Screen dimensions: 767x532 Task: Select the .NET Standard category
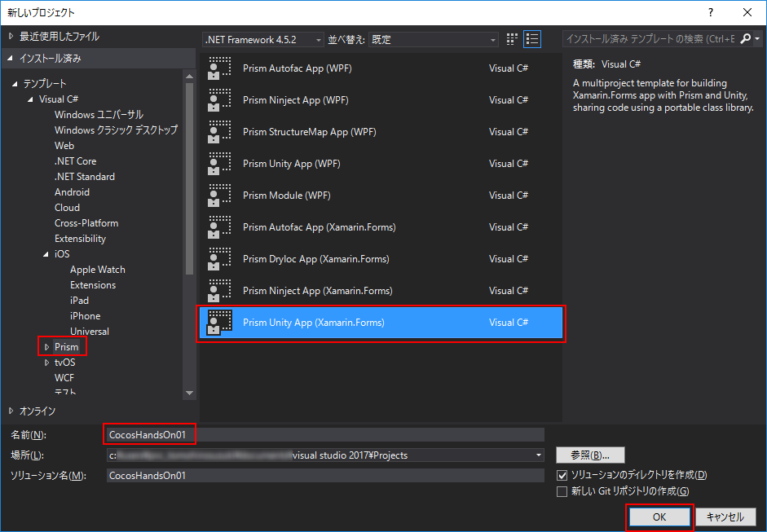(85, 177)
